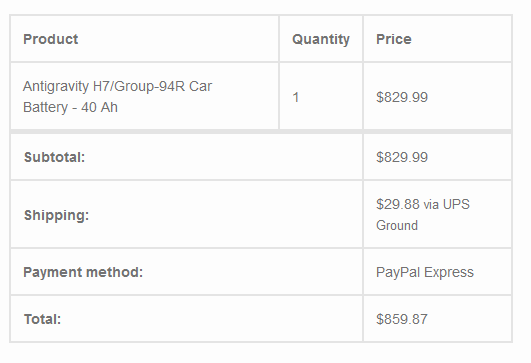This screenshot has width=531, height=363.
Task: Click the PayPal Express value
Action: tap(425, 272)
